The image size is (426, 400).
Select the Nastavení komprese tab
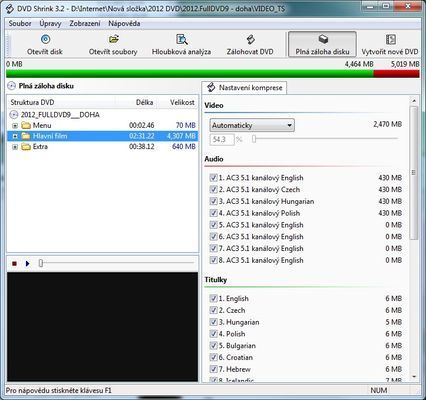pyautogui.click(x=244, y=88)
